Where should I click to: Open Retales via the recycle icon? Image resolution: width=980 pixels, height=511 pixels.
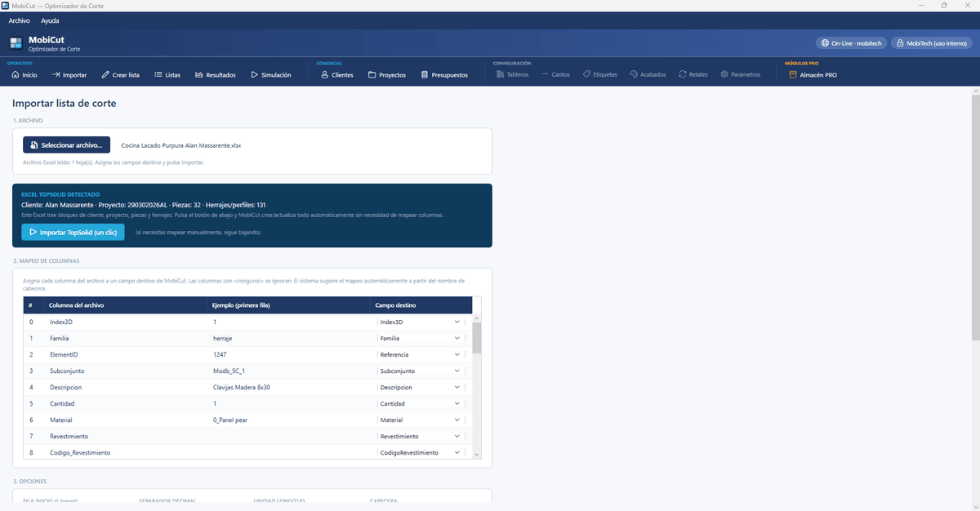[683, 75]
